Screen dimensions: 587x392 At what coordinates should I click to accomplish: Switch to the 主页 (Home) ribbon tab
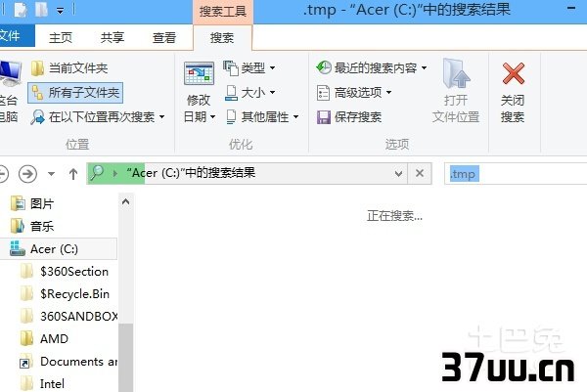click(61, 37)
